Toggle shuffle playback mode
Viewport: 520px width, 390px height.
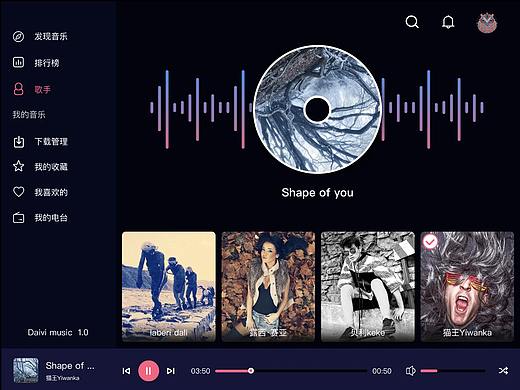click(x=503, y=371)
